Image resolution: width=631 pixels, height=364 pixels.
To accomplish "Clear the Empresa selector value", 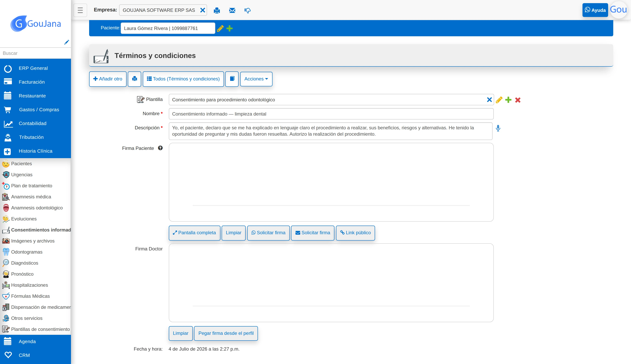I will [203, 10].
